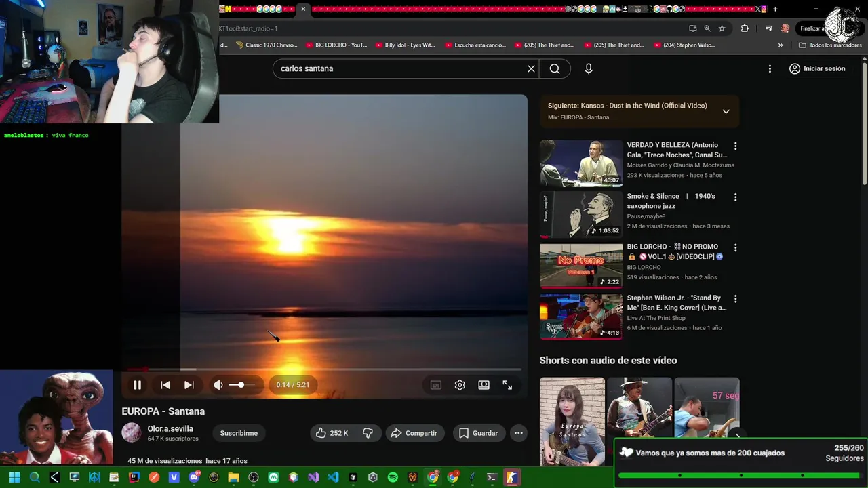Like the video with 252 K likes
This screenshot has width=868, height=488.
point(332,433)
